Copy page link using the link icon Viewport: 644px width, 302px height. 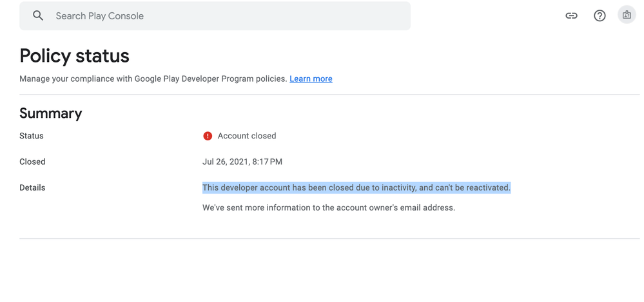tap(571, 15)
